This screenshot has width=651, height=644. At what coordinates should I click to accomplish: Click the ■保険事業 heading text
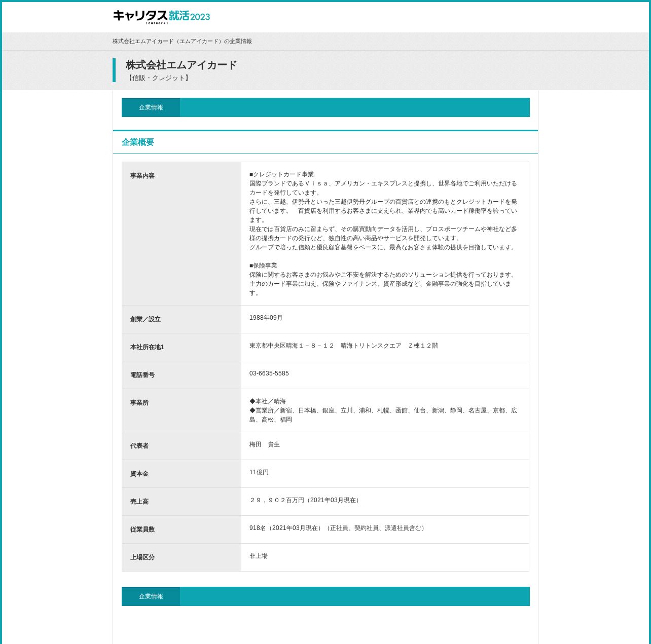pyautogui.click(x=263, y=266)
